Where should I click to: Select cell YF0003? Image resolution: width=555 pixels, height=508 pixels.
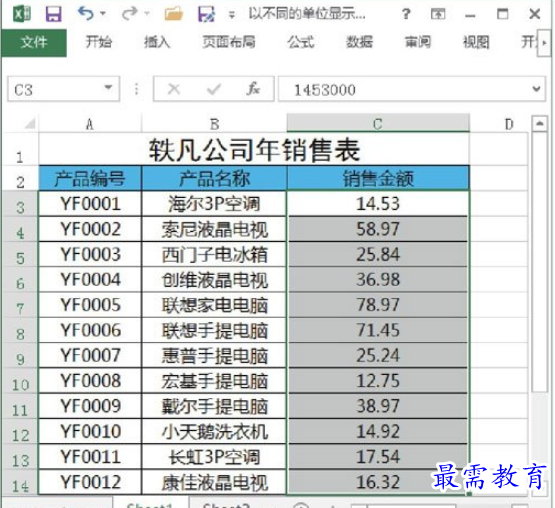pos(90,254)
